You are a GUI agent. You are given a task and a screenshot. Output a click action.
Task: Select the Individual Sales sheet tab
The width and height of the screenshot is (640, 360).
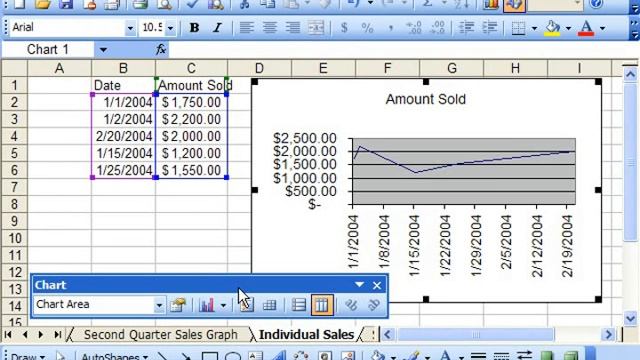point(306,335)
